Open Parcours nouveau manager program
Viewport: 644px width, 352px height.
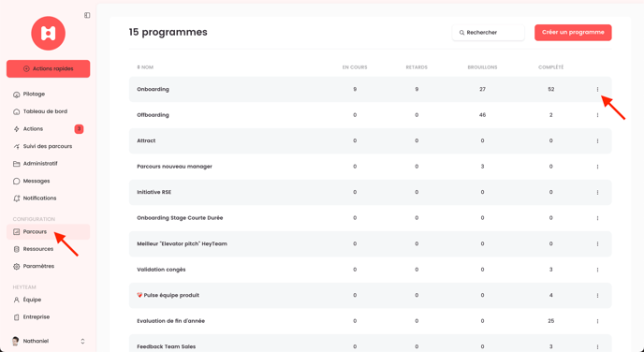[174, 167]
